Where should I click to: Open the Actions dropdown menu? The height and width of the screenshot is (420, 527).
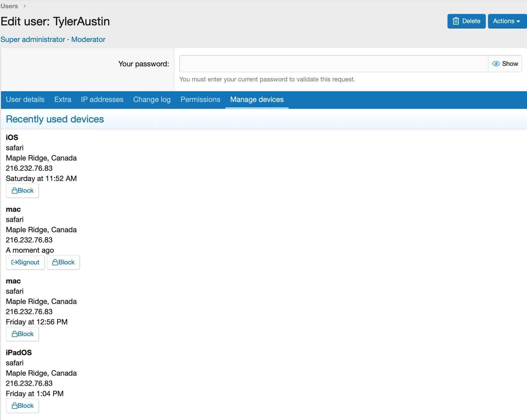[x=507, y=21]
